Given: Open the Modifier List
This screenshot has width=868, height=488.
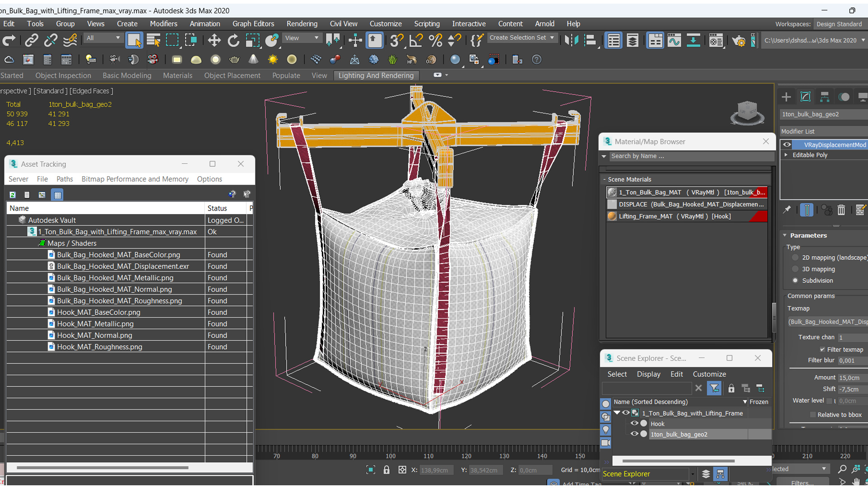Looking at the screenshot, I should (823, 131).
